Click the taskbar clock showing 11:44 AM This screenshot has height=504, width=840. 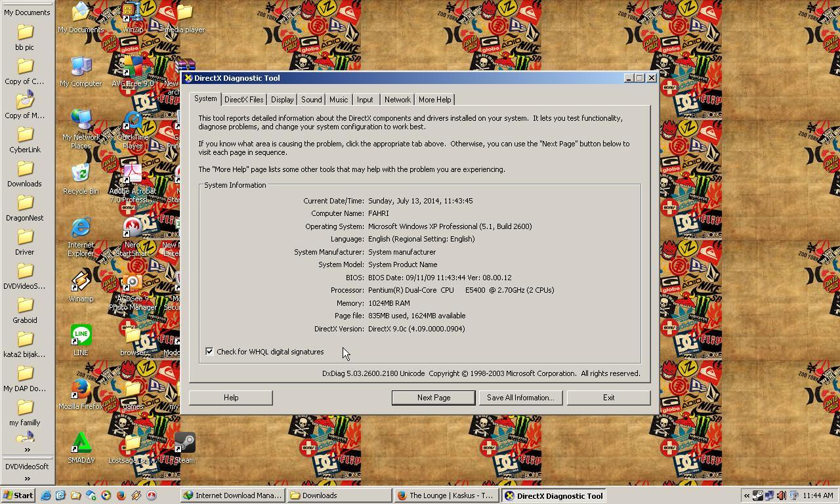(818, 495)
